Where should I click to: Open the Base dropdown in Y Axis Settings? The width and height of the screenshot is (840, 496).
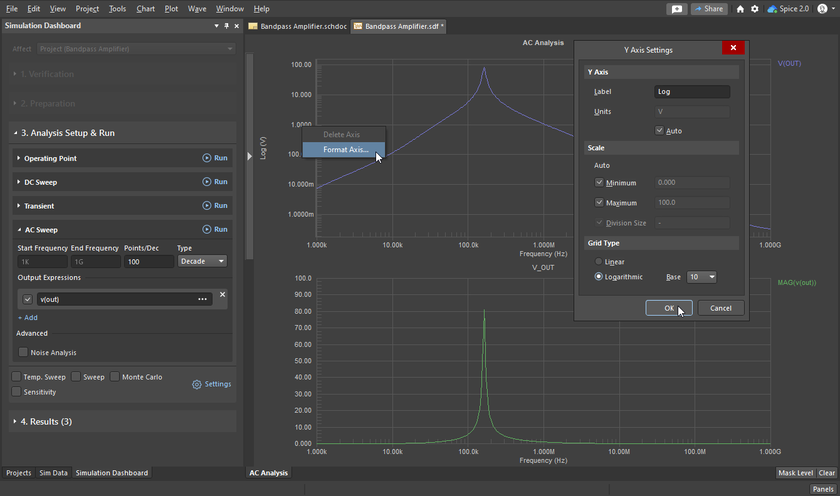[x=701, y=277]
